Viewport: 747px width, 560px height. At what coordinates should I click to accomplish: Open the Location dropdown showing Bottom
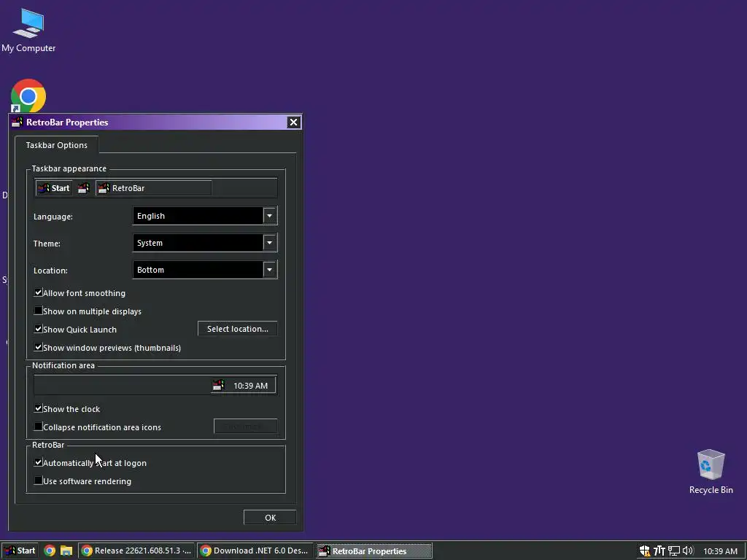click(205, 270)
